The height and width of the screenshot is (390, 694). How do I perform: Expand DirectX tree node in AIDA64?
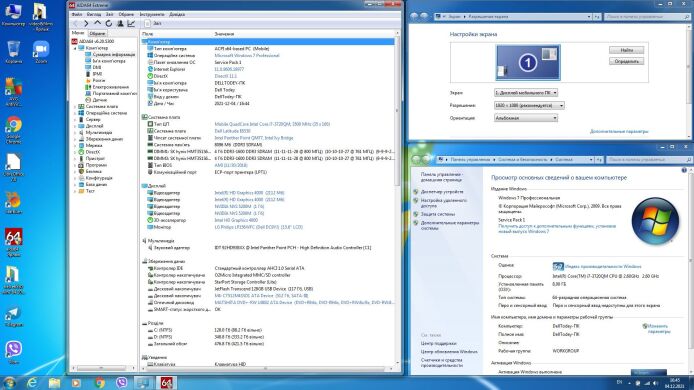75,152
